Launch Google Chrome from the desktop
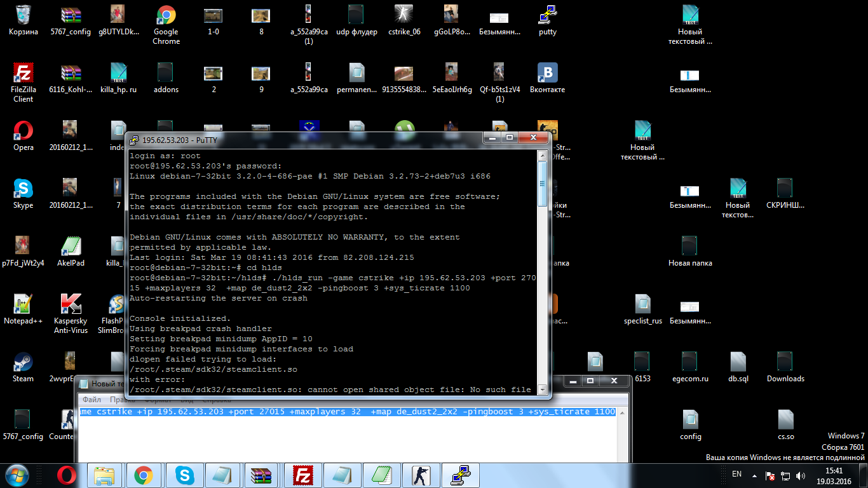 [166, 25]
